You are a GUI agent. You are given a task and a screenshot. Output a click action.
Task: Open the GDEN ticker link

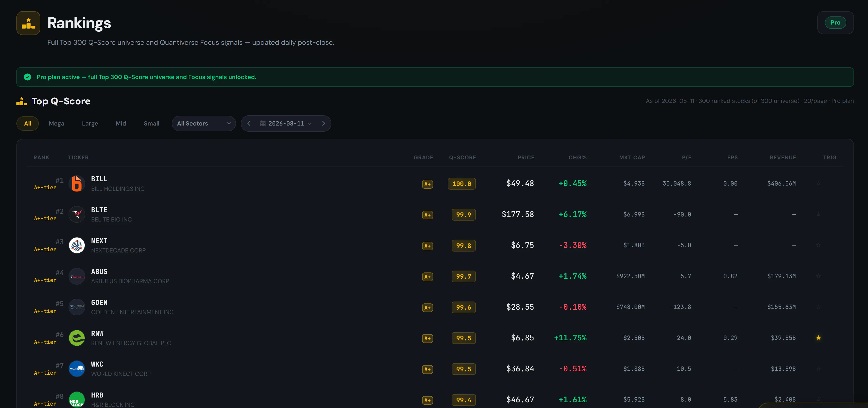[99, 302]
